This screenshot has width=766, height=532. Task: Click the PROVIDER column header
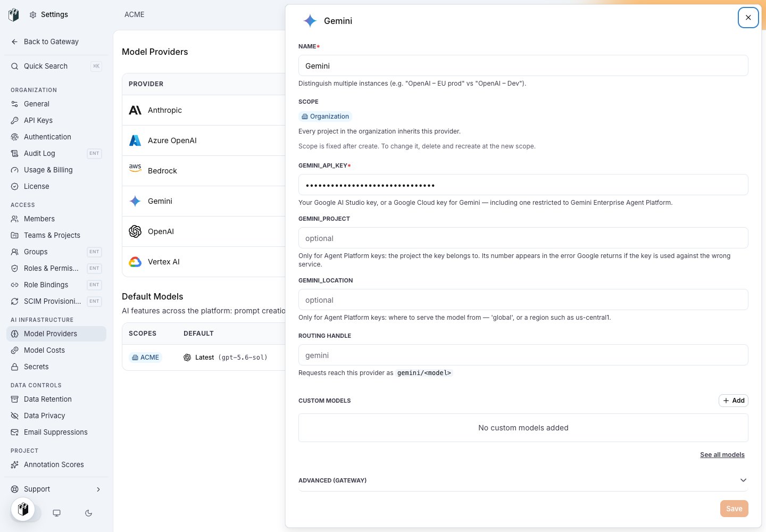click(146, 84)
